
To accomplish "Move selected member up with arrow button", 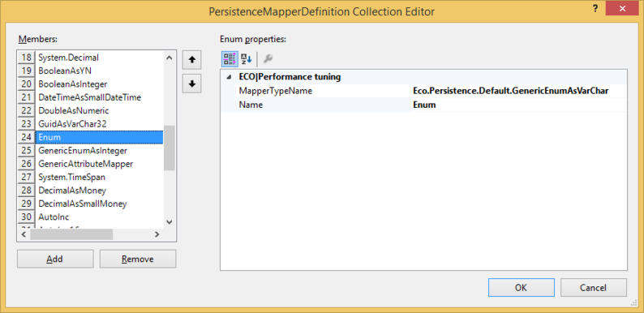I will [191, 60].
